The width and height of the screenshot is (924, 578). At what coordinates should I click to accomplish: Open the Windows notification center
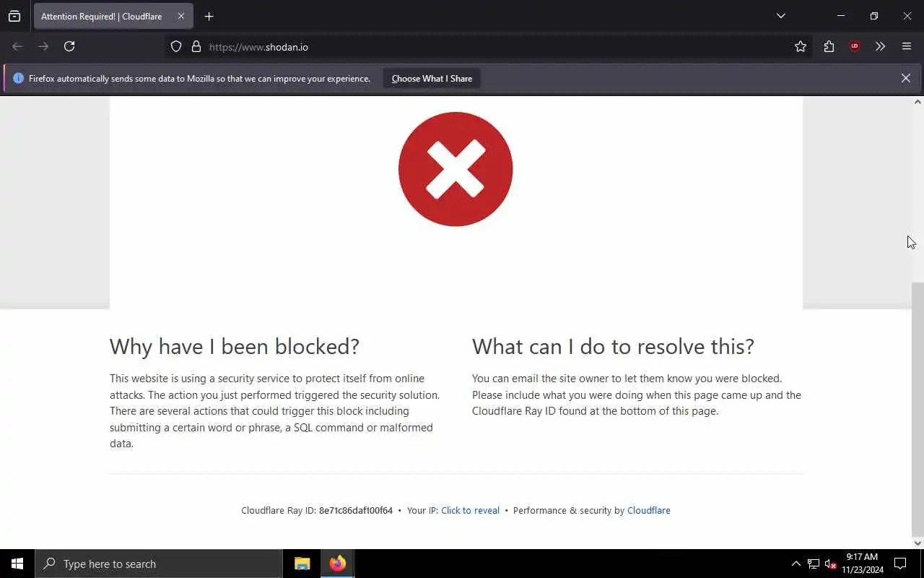900,564
